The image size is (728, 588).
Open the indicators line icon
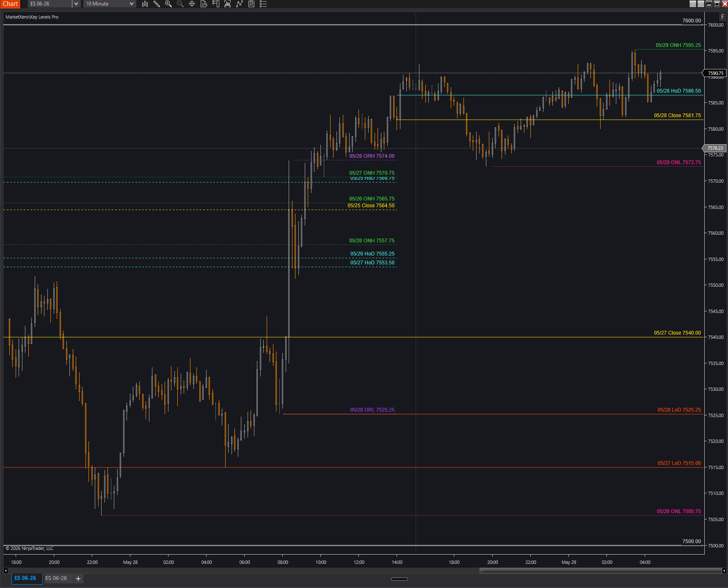[x=240, y=4]
